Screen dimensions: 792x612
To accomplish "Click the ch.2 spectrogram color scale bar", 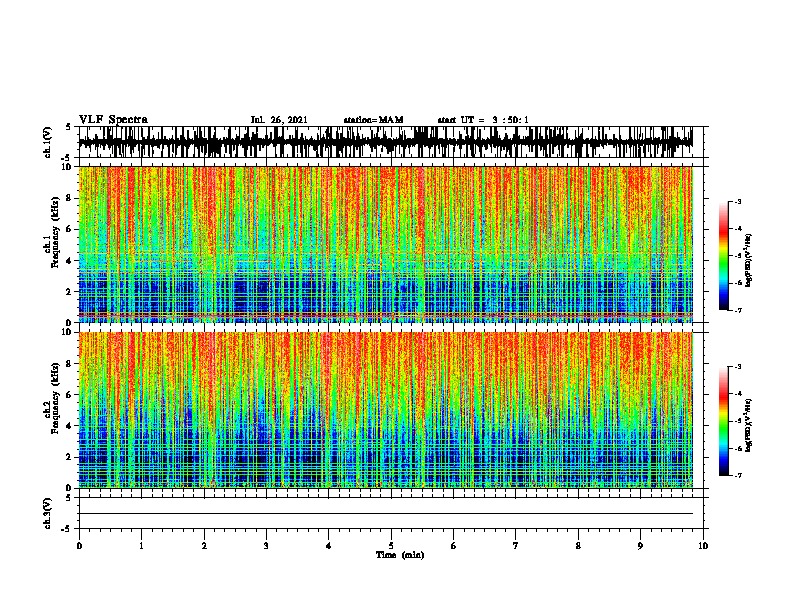I will [724, 421].
